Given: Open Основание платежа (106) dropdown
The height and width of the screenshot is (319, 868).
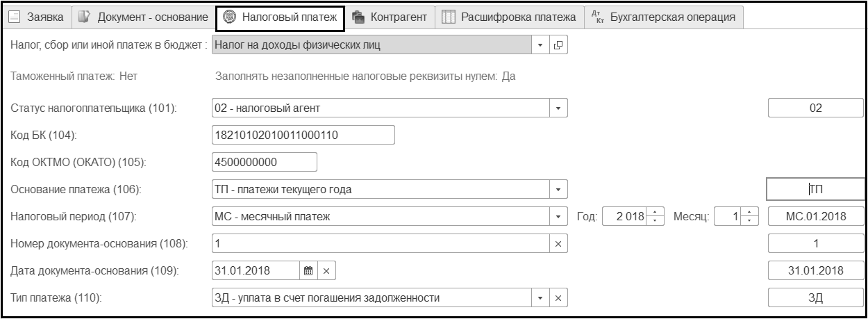Looking at the screenshot, I should (558, 189).
